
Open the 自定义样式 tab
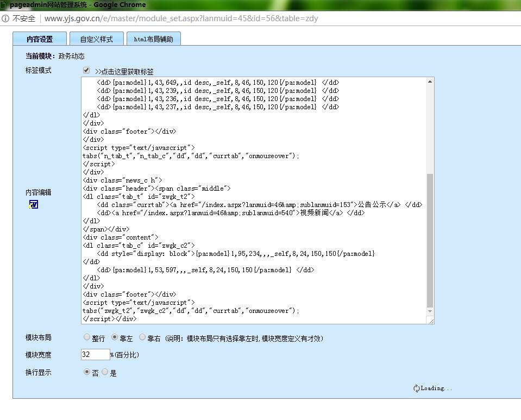[96, 39]
